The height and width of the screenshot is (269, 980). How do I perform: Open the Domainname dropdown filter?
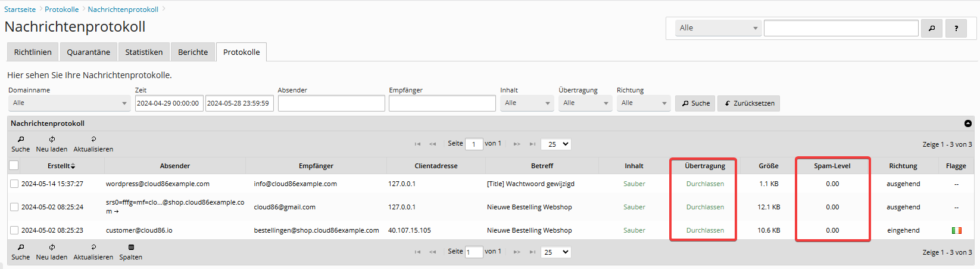[x=69, y=103]
